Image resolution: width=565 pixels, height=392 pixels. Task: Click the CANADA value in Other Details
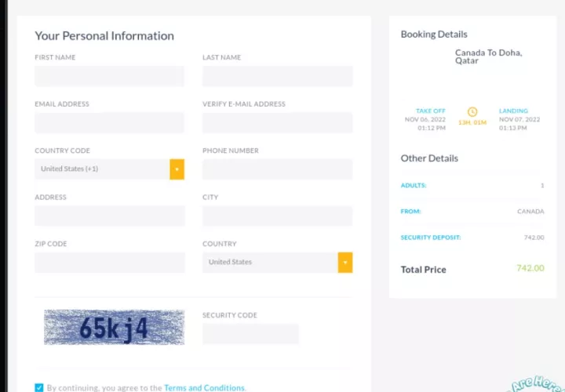(x=530, y=212)
